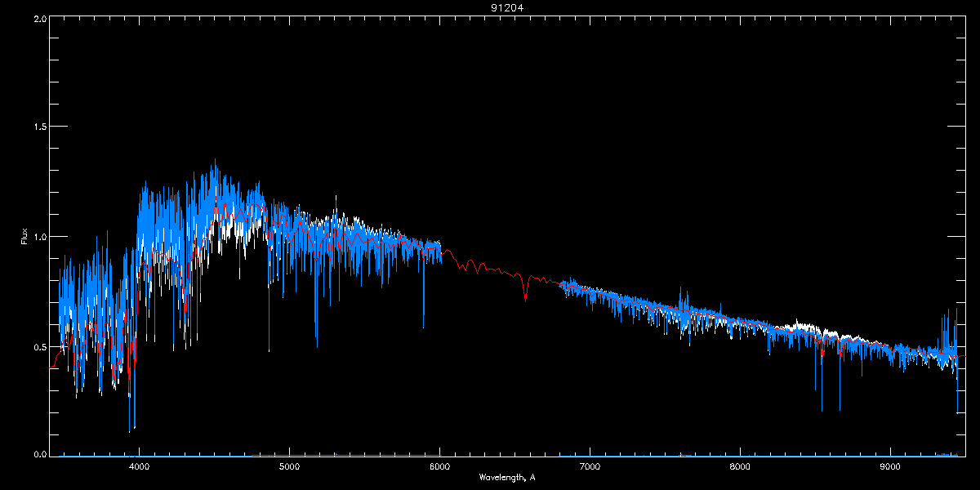Click the 2.0 y-axis tick label
This screenshot has width=980, height=490.
39,18
